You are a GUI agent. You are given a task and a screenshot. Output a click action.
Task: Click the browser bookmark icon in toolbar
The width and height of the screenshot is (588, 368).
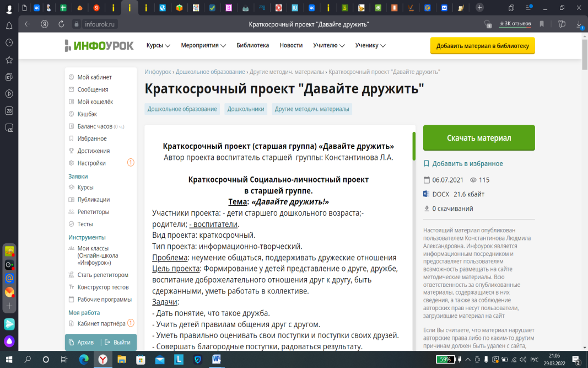pyautogui.click(x=542, y=24)
